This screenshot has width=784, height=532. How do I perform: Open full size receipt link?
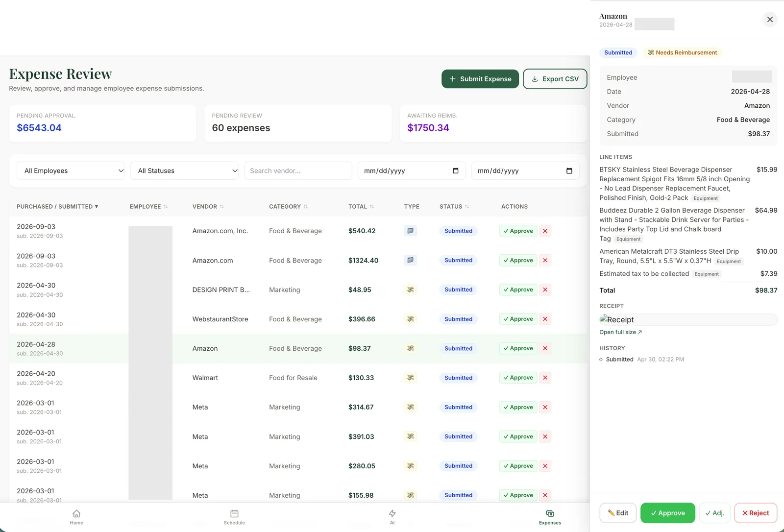[x=620, y=332]
